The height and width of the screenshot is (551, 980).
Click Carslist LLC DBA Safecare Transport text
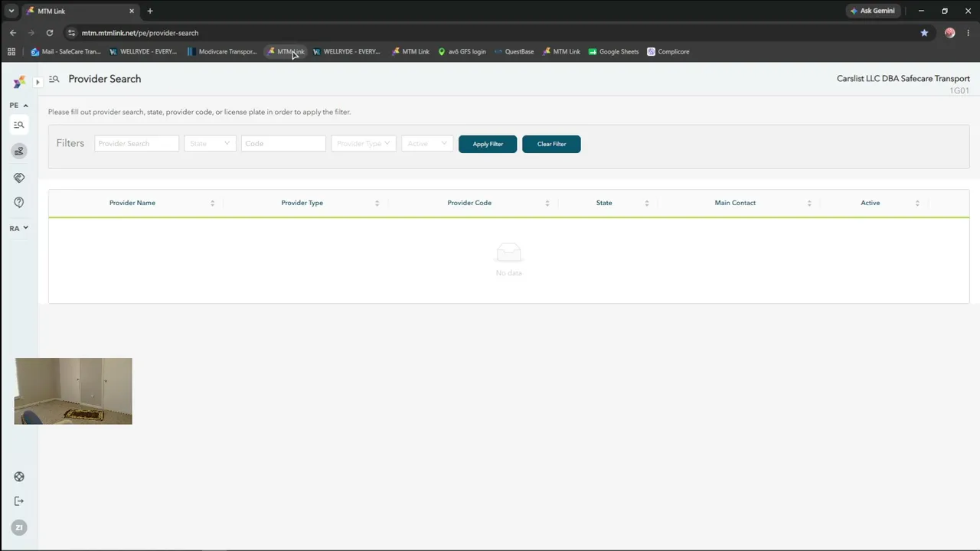coord(903,79)
